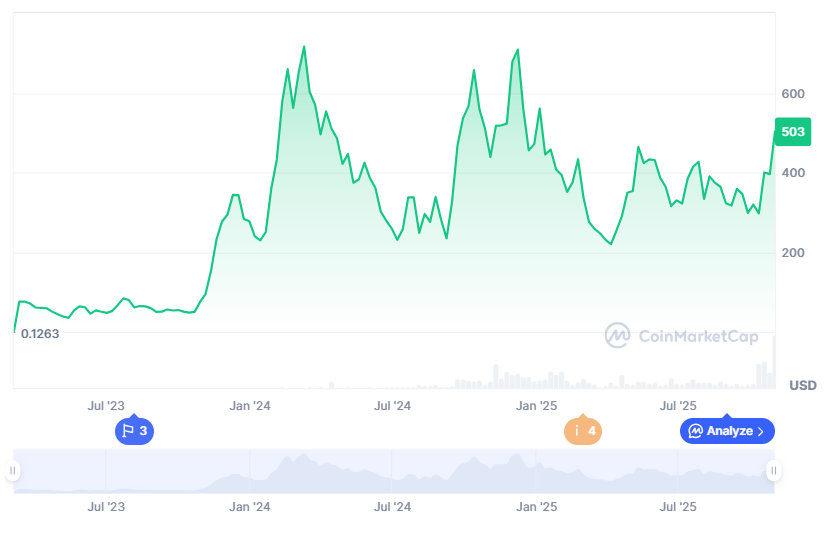The height and width of the screenshot is (536, 824).
Task: Click the Analyze button
Action: 727,431
